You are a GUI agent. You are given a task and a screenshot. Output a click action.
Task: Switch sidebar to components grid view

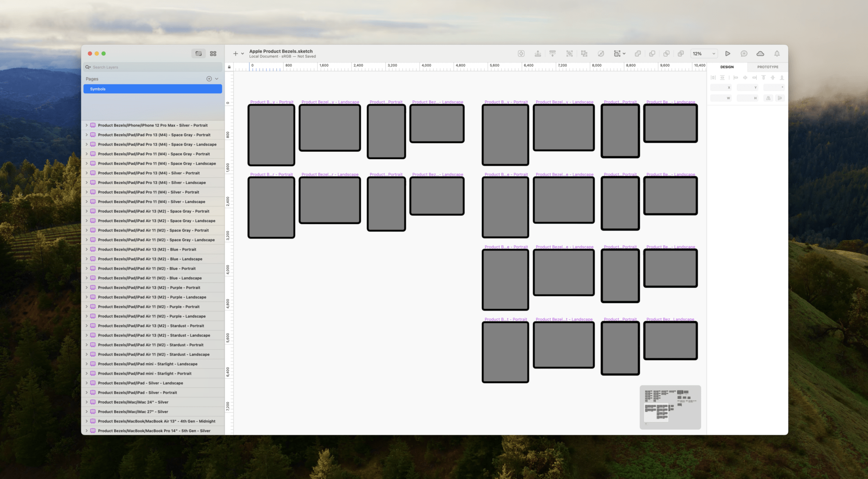pyautogui.click(x=213, y=54)
